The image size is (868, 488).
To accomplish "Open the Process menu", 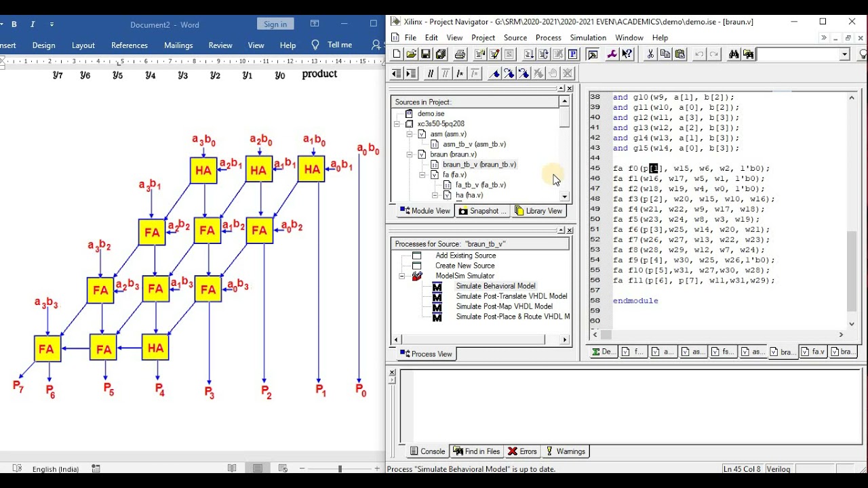I will pyautogui.click(x=548, y=38).
